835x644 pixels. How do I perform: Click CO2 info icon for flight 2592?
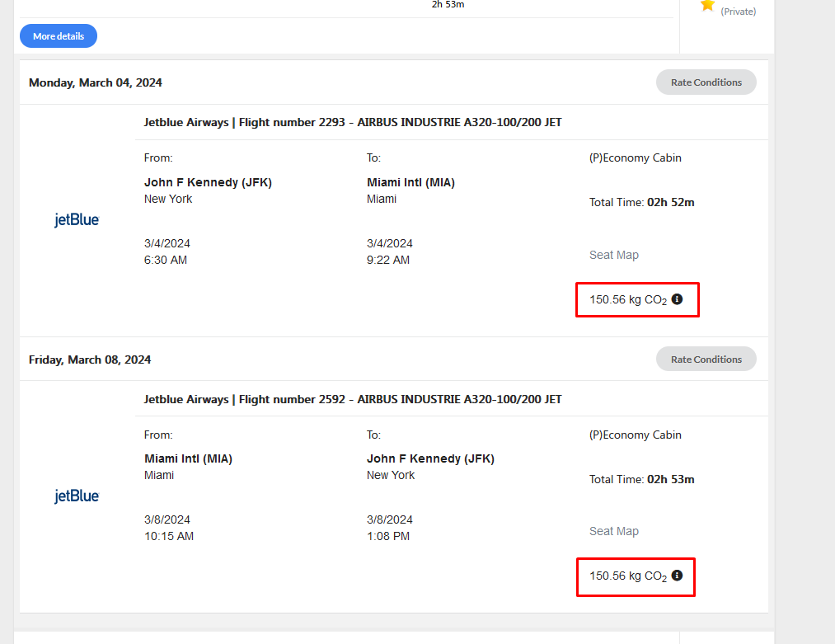(677, 576)
